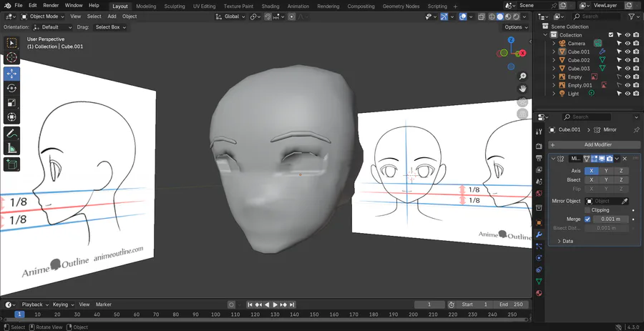Switch to wireframe viewport shading
The width and height of the screenshot is (644, 331).
(x=492, y=17)
